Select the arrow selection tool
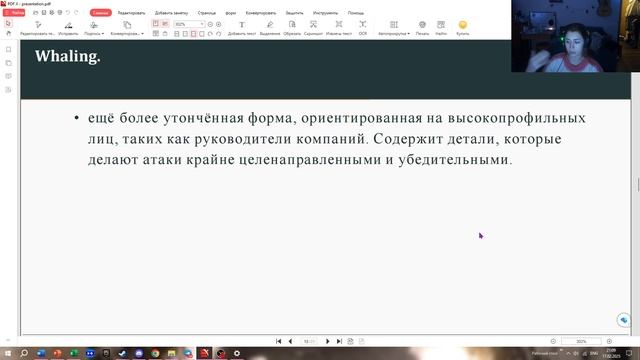The height and width of the screenshot is (360, 640). [x=9, y=24]
